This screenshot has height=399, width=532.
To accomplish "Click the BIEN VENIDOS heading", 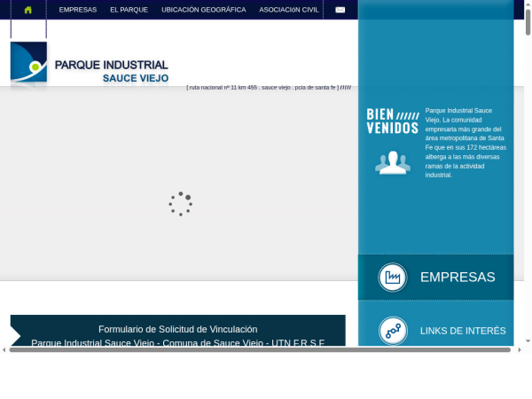I will coord(393,121).
